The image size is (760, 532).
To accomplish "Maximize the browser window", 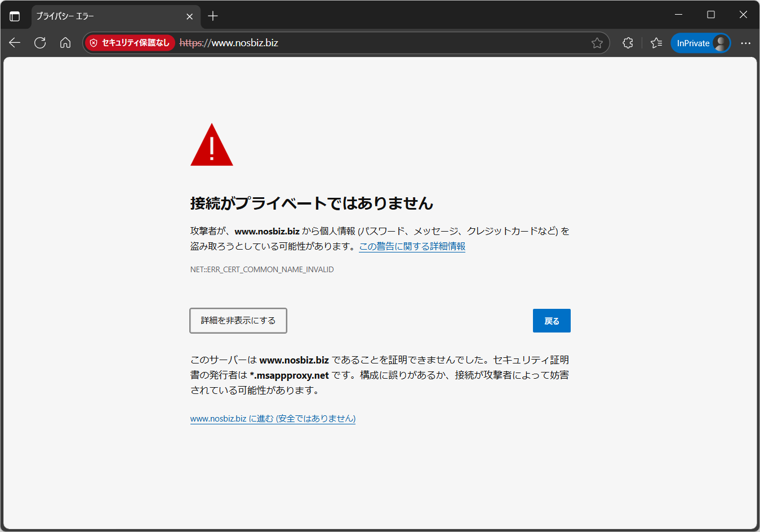I will click(x=711, y=15).
